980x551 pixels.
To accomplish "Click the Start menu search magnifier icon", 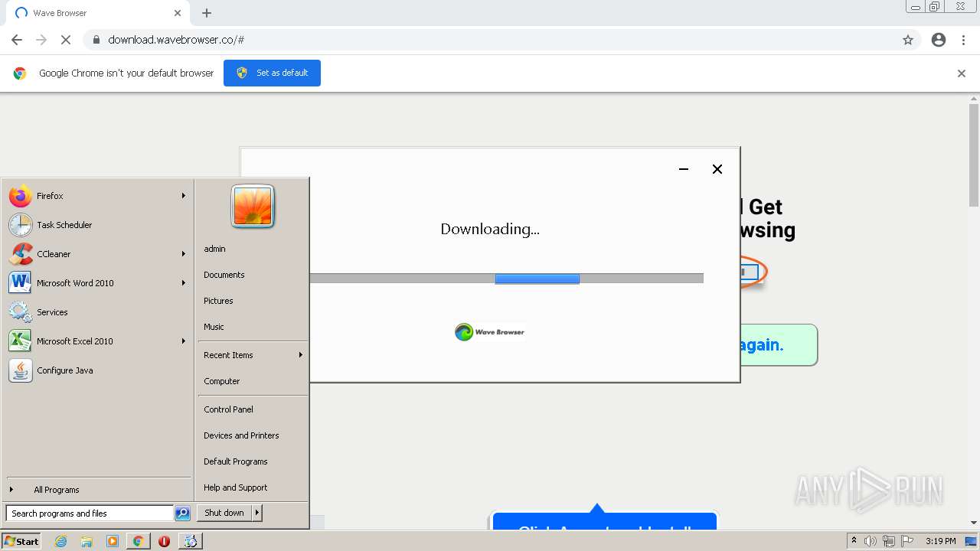I will click(x=182, y=514).
